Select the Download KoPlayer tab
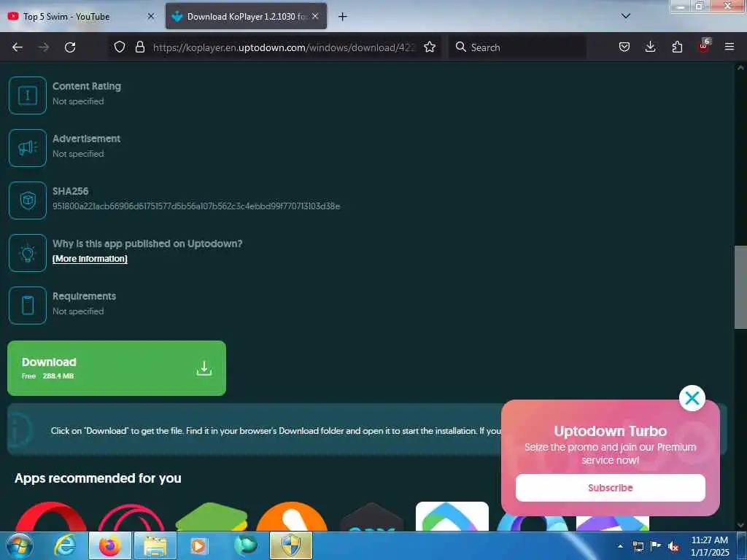747x560 pixels. coord(246,16)
